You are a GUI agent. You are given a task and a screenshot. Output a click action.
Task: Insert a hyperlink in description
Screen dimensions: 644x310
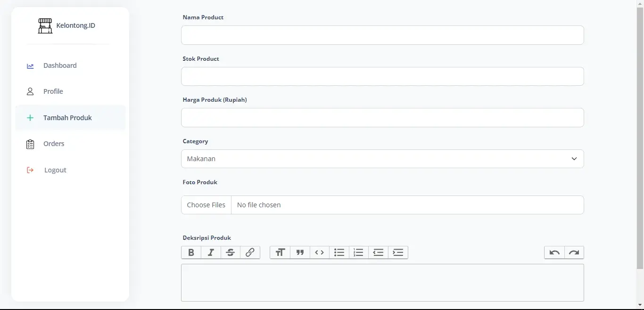[250, 253]
